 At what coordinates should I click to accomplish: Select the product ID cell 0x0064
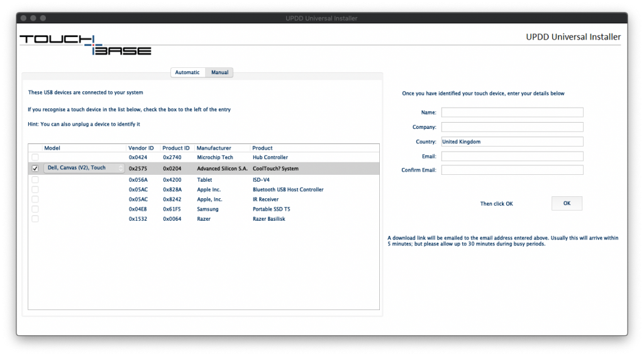pyautogui.click(x=172, y=219)
